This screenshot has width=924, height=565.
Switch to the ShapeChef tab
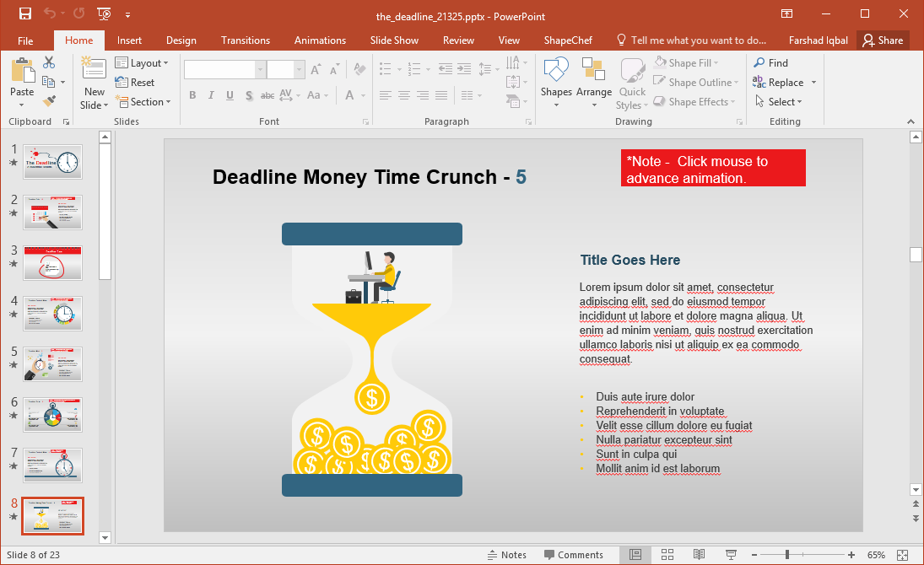[x=567, y=40]
